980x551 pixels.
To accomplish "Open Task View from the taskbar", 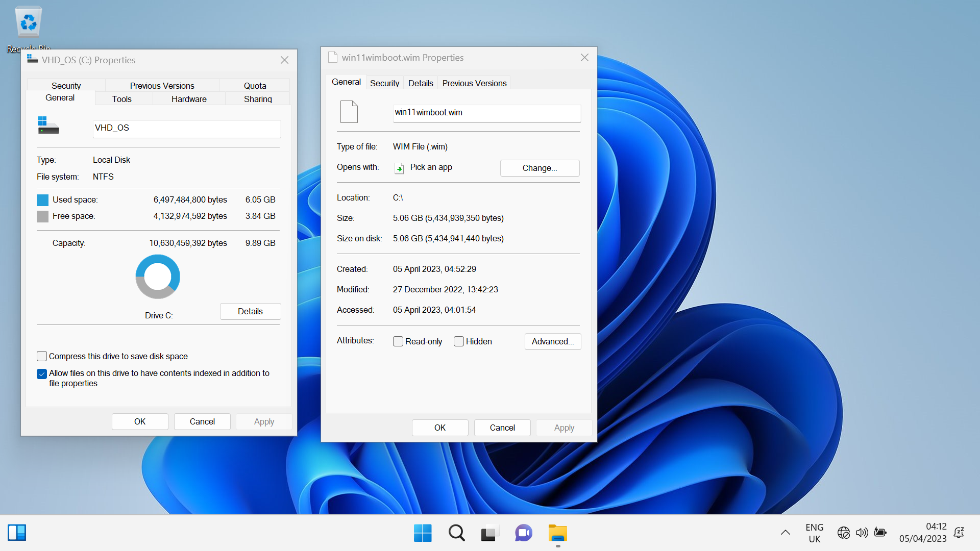I will 489,533.
